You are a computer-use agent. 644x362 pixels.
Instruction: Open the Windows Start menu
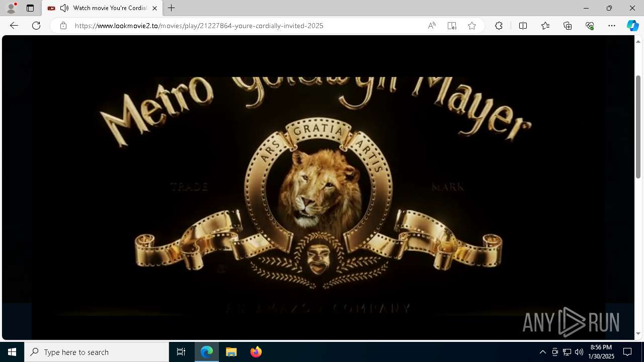tap(12, 352)
